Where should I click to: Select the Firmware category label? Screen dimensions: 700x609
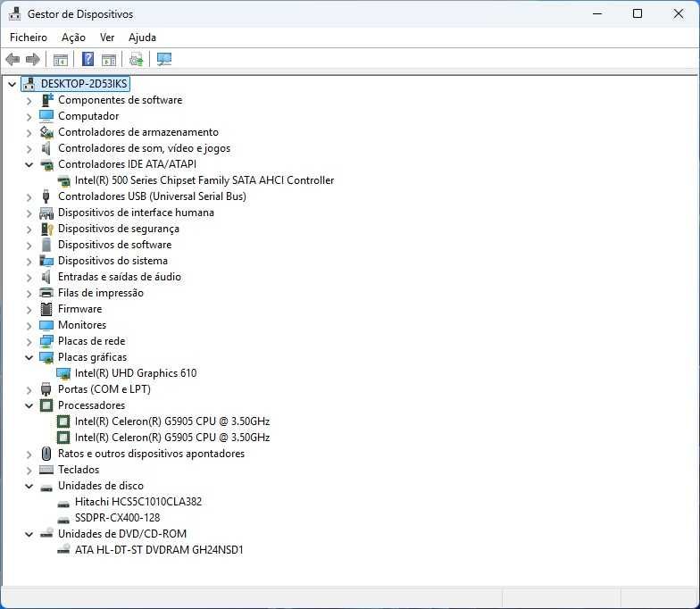(x=80, y=309)
